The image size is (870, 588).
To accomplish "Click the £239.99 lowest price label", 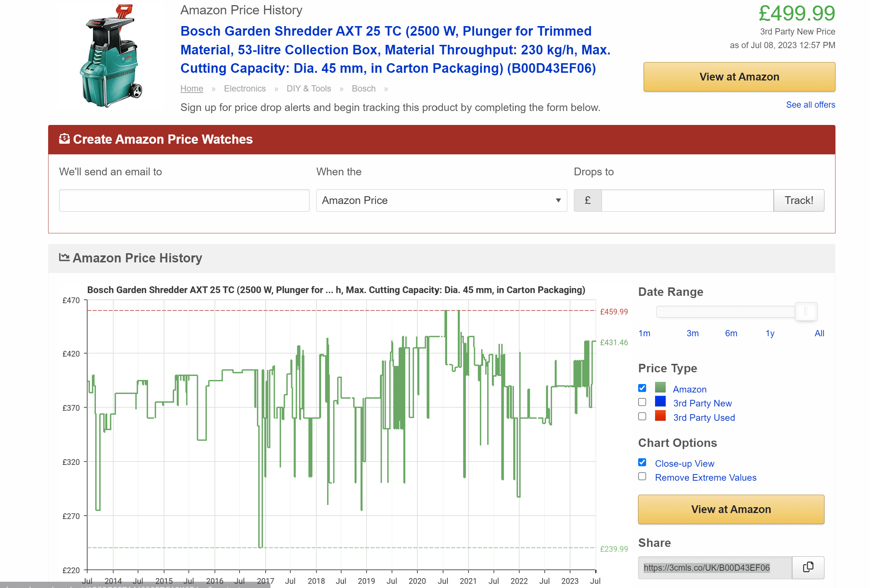I will coord(614,549).
